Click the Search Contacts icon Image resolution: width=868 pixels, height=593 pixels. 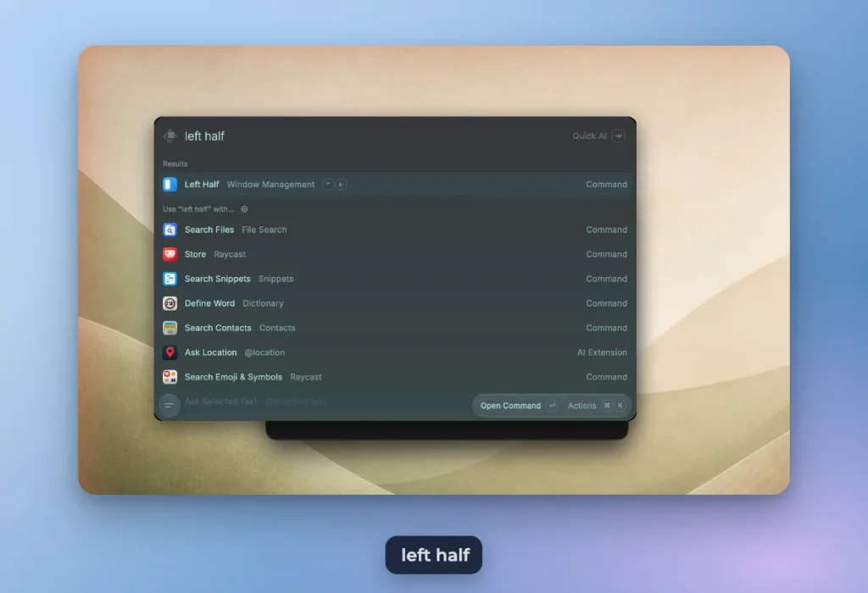[170, 328]
